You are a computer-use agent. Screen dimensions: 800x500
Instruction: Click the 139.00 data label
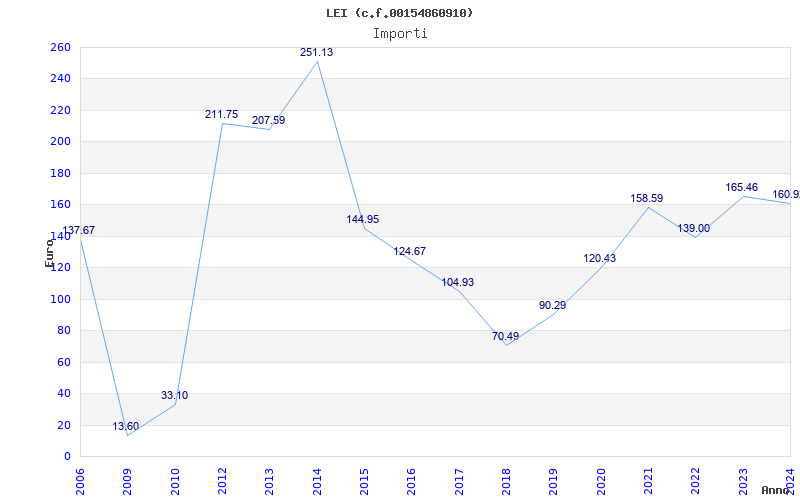point(693,228)
